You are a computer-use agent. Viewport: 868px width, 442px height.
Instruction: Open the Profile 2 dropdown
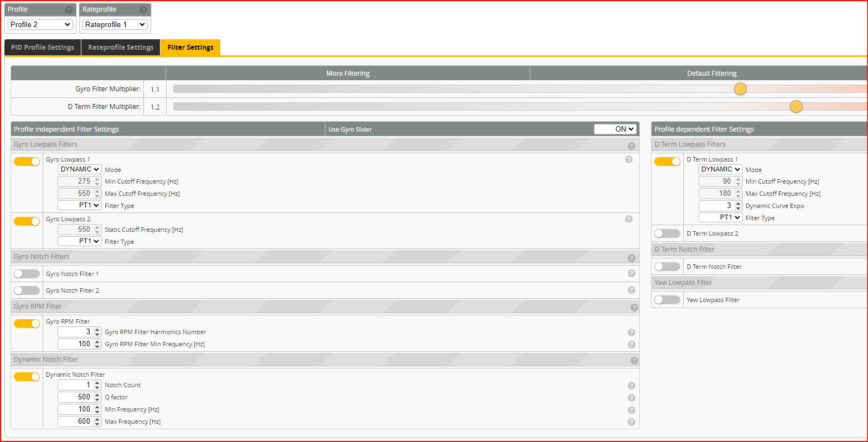pos(40,24)
